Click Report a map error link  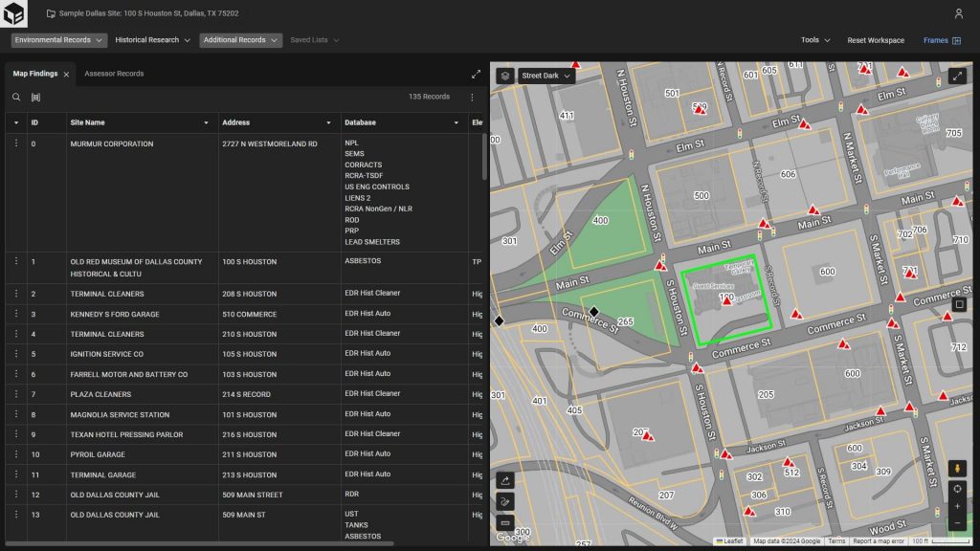point(879,541)
